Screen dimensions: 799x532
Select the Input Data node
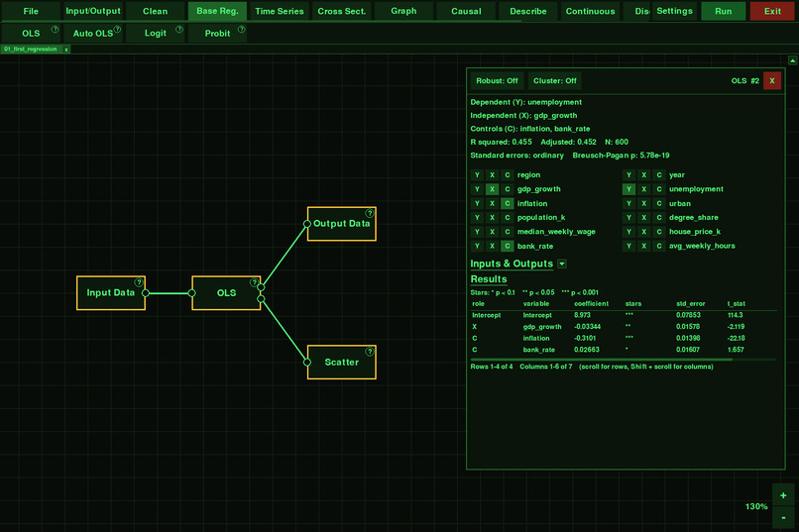[x=111, y=293]
